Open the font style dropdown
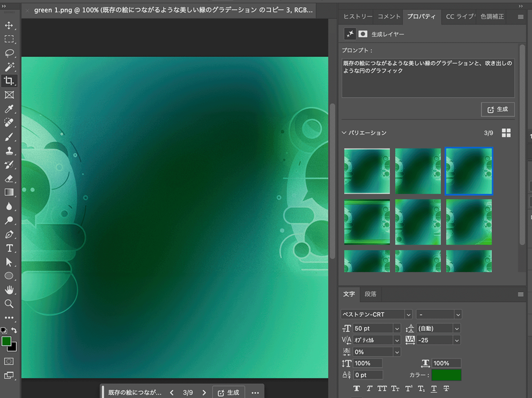Screen dimensions: 532x398 [x=458, y=315]
